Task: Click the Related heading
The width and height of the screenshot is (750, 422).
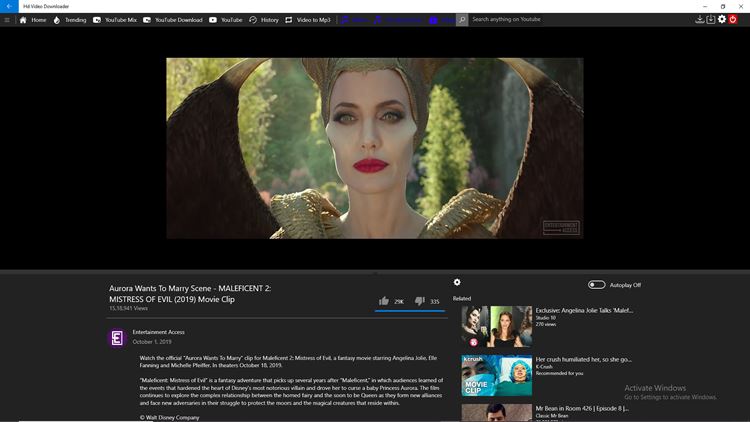Action: (x=462, y=299)
